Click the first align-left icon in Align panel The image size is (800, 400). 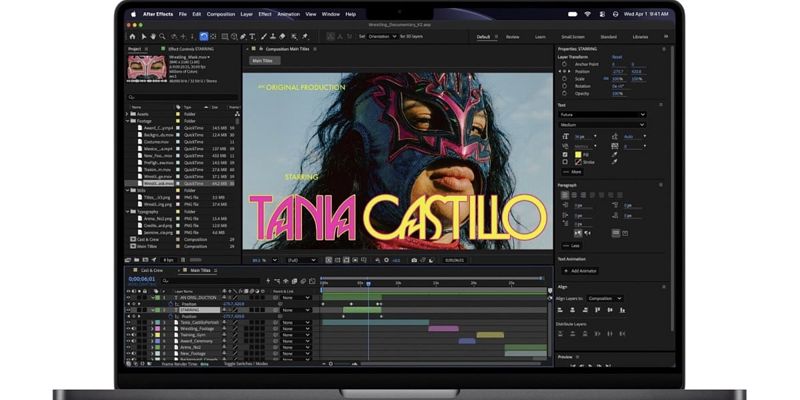560,310
